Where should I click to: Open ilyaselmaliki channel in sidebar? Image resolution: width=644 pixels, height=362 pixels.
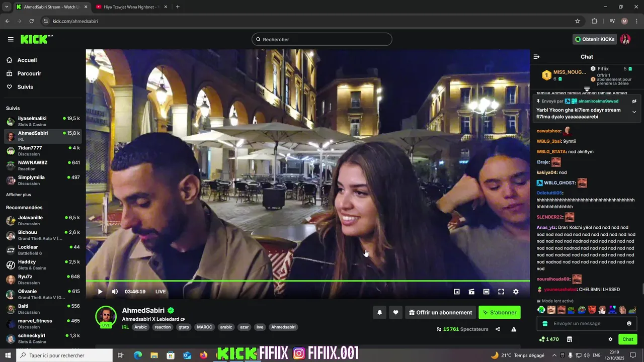43,121
